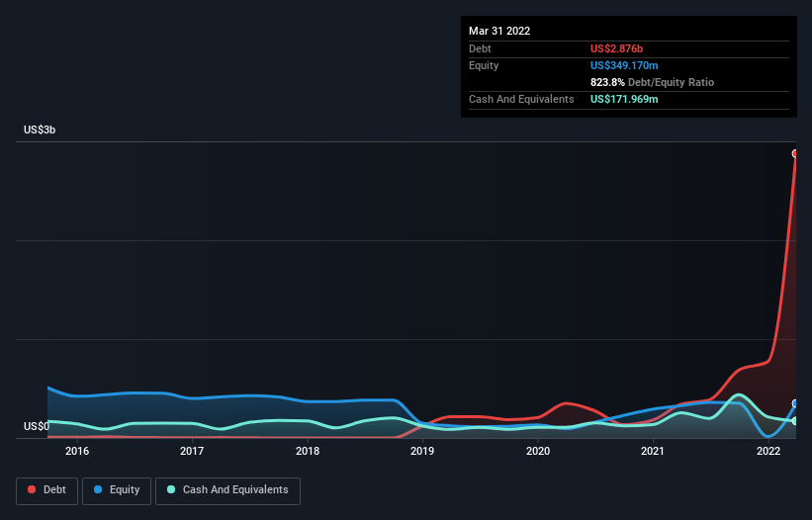Click the 2020 x-axis label

tap(538, 451)
